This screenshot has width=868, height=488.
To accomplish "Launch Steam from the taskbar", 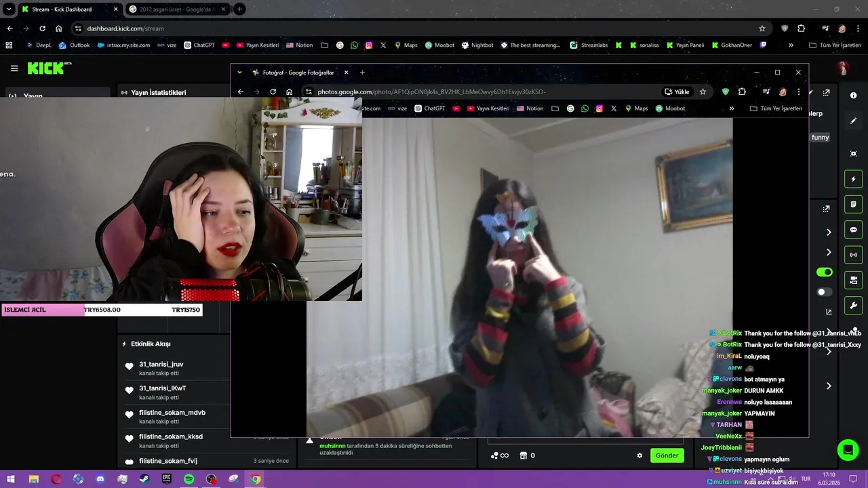I will (144, 479).
